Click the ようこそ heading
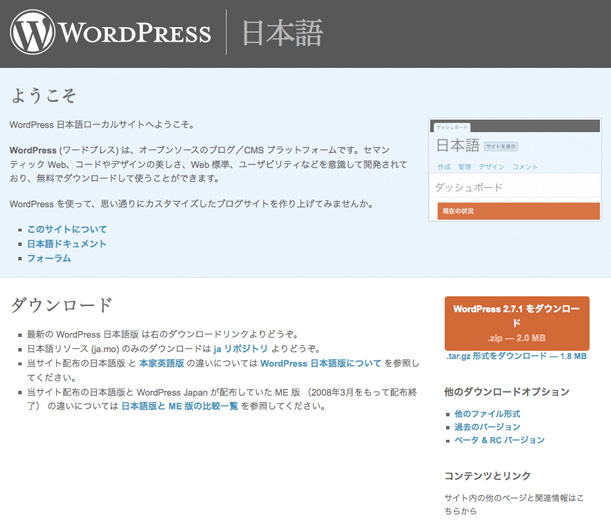 pyautogui.click(x=43, y=95)
